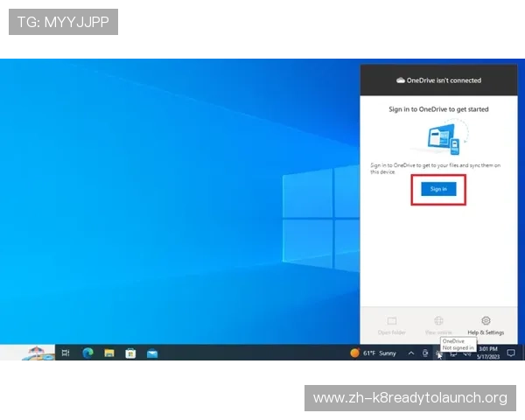This screenshot has width=525, height=420.
Task: Click the 'sync them on this device' description text
Action: click(435, 169)
